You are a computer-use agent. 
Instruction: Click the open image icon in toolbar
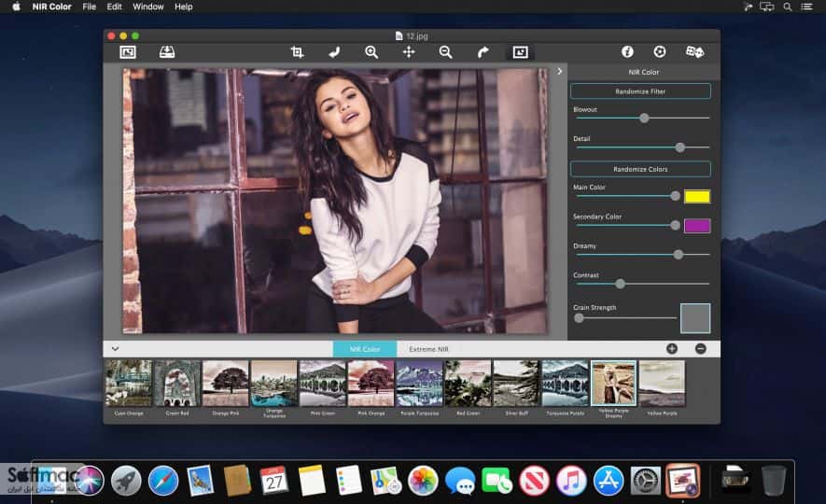point(128,52)
